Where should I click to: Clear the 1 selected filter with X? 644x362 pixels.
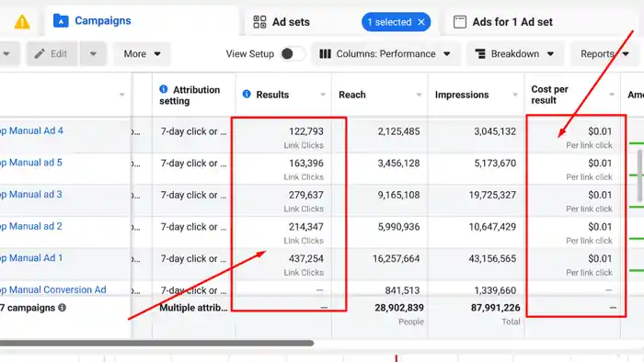(421, 22)
